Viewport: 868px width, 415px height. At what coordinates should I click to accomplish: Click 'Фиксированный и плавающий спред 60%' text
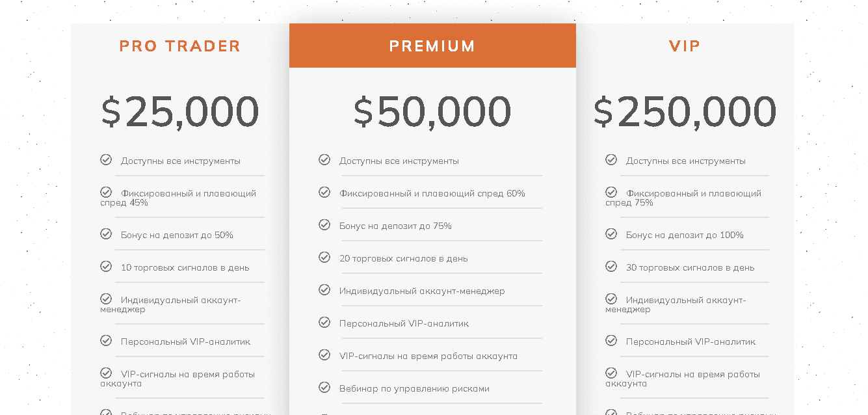point(432,193)
